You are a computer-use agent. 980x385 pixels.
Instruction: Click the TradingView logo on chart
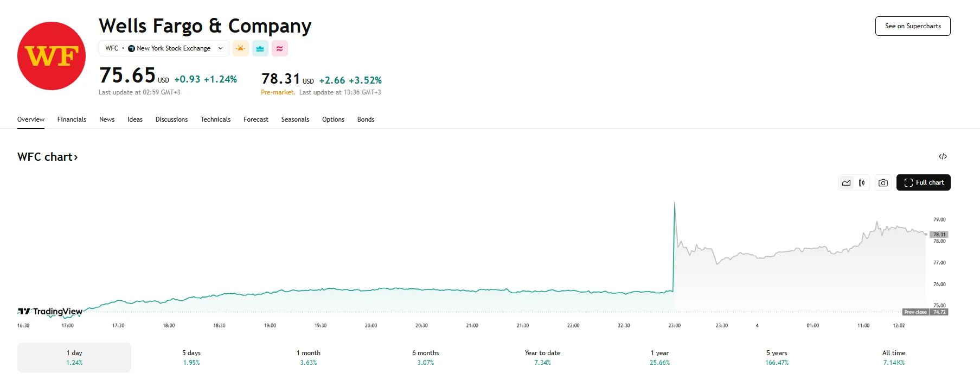50,312
